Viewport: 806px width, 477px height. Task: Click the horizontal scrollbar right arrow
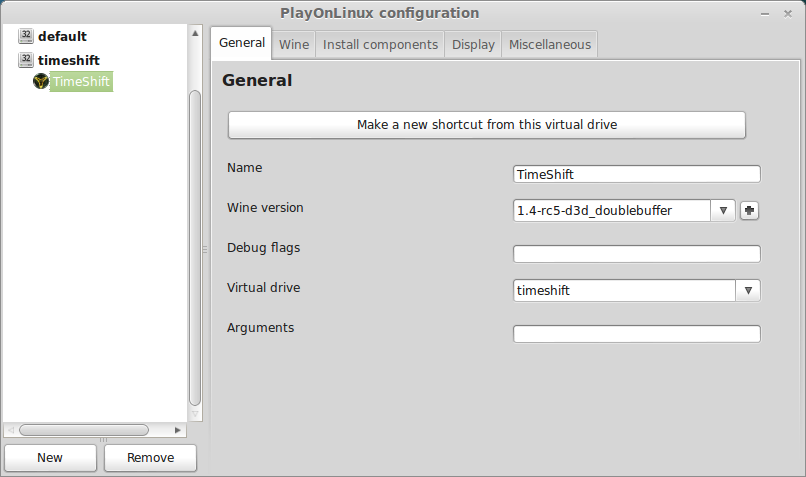pos(178,430)
